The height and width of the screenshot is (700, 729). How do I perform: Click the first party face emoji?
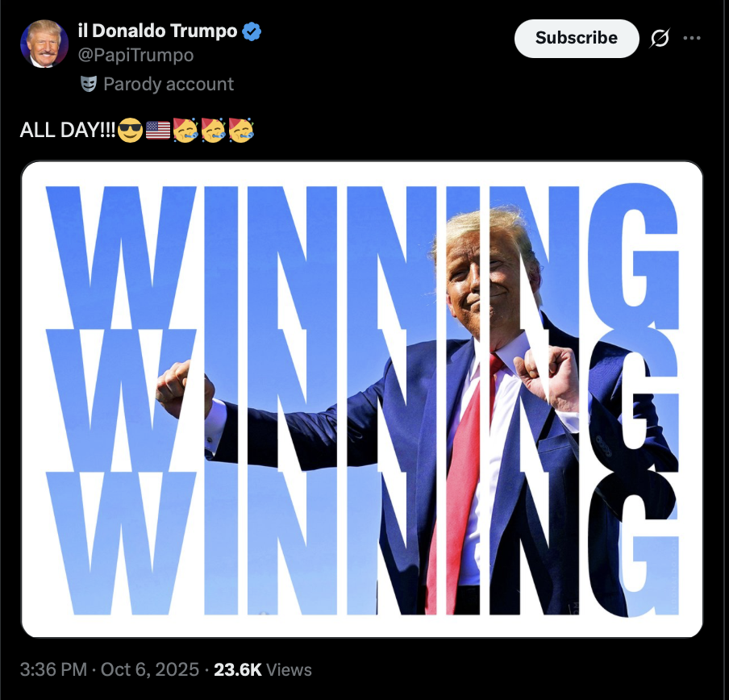click(x=185, y=130)
